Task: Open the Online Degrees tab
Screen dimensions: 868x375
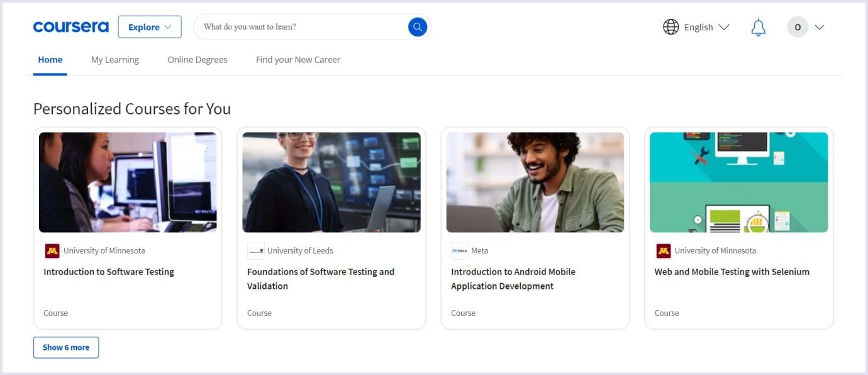Action: pos(198,60)
